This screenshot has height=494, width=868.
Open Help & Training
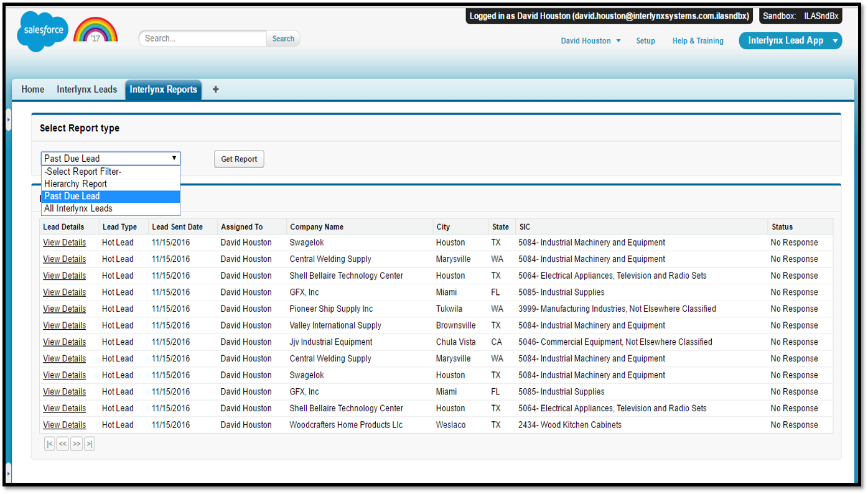tap(698, 40)
